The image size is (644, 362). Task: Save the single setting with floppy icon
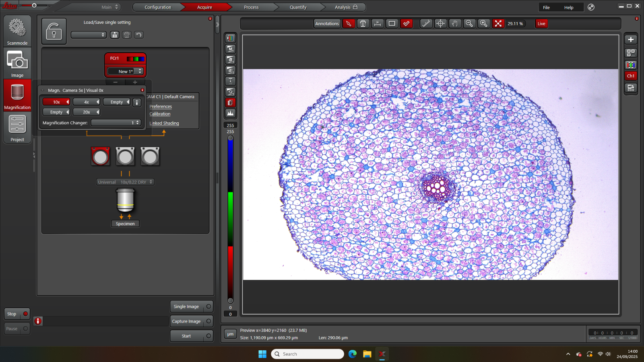tap(115, 35)
